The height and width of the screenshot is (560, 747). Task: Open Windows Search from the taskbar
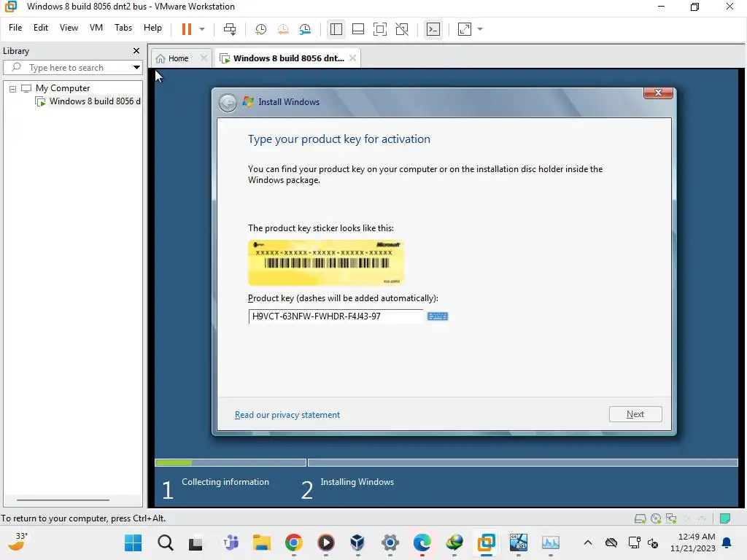[x=166, y=542]
